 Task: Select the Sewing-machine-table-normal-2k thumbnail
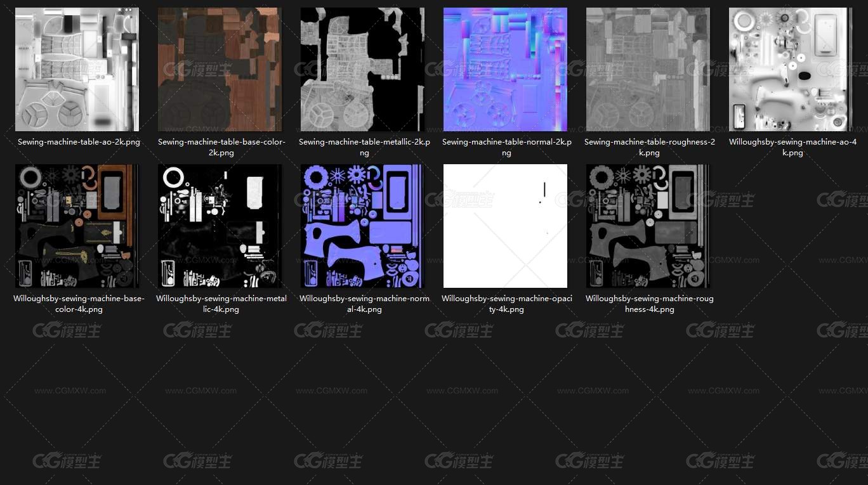click(x=506, y=70)
